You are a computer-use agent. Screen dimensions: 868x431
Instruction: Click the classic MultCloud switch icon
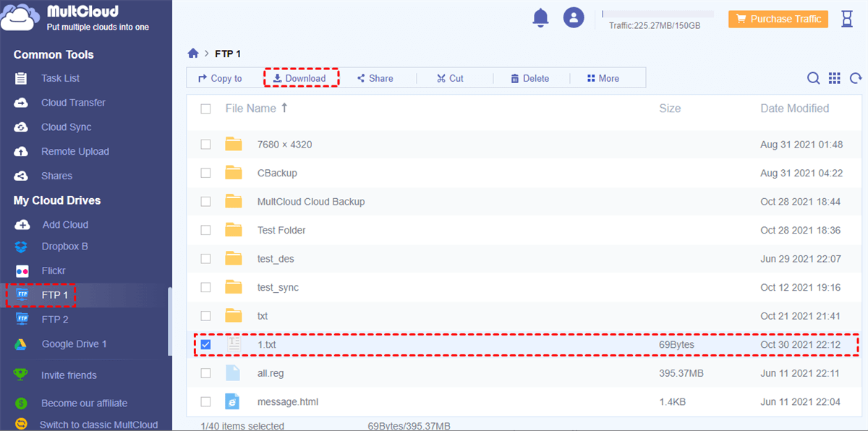click(x=21, y=424)
